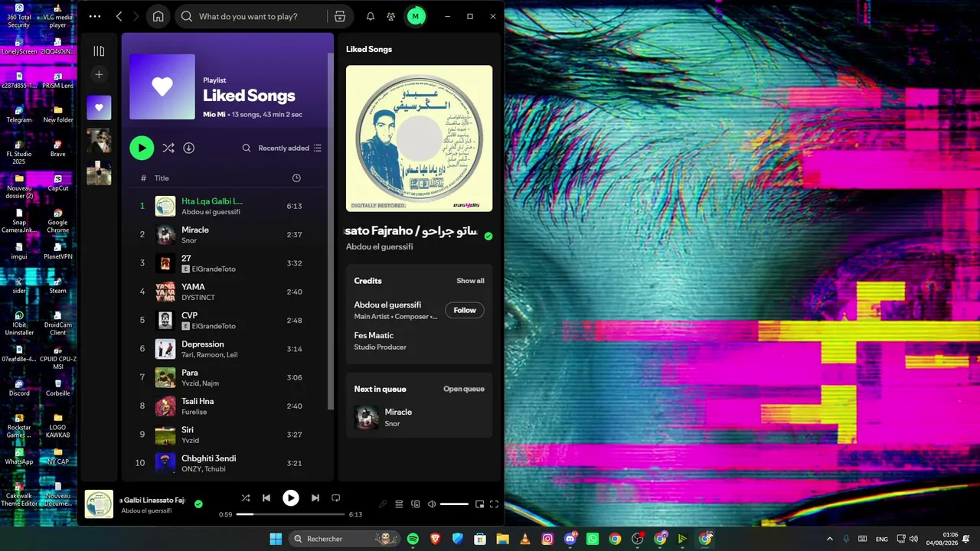The image size is (980, 551).
Task: Skip to the next track
Action: (315, 497)
